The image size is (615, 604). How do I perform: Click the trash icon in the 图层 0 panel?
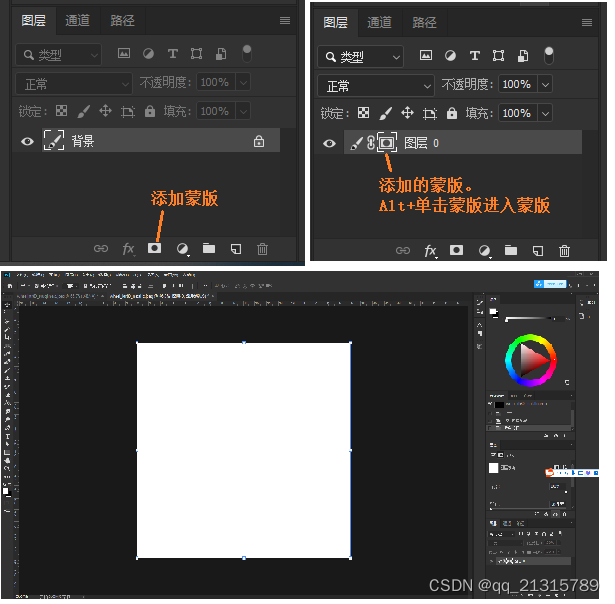(x=564, y=250)
